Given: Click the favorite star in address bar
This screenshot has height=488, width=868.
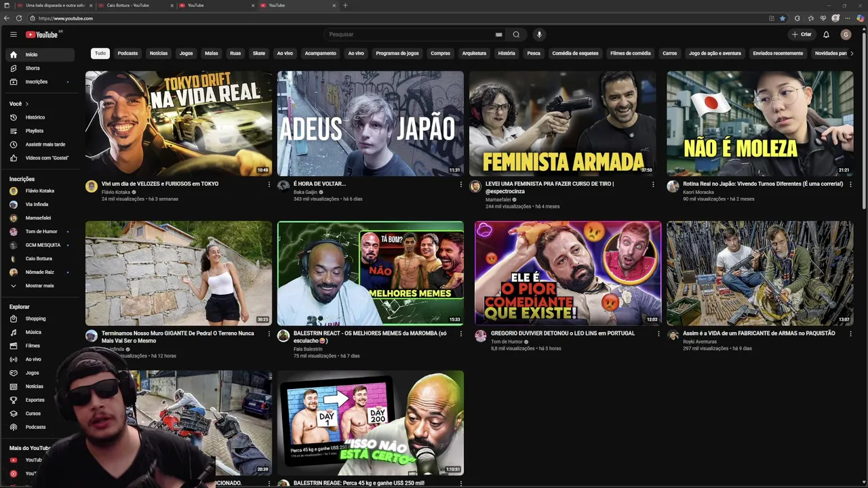Looking at the screenshot, I should 782,18.
